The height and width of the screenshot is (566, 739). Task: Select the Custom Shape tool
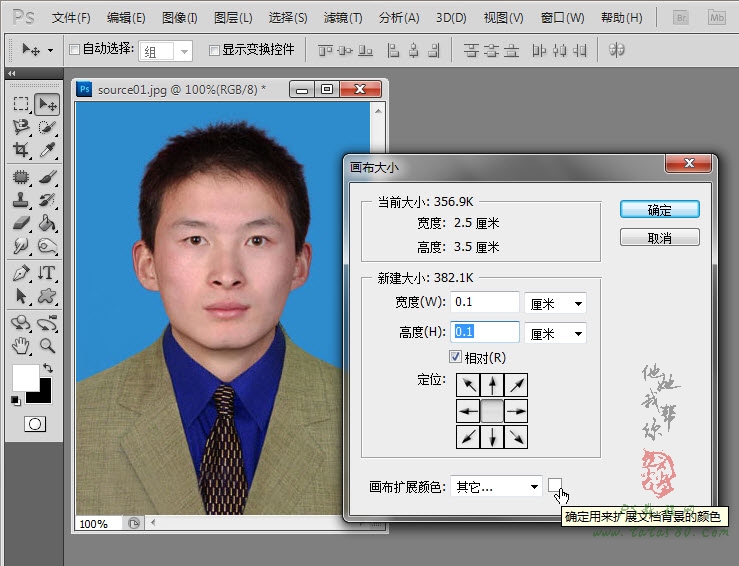click(47, 296)
